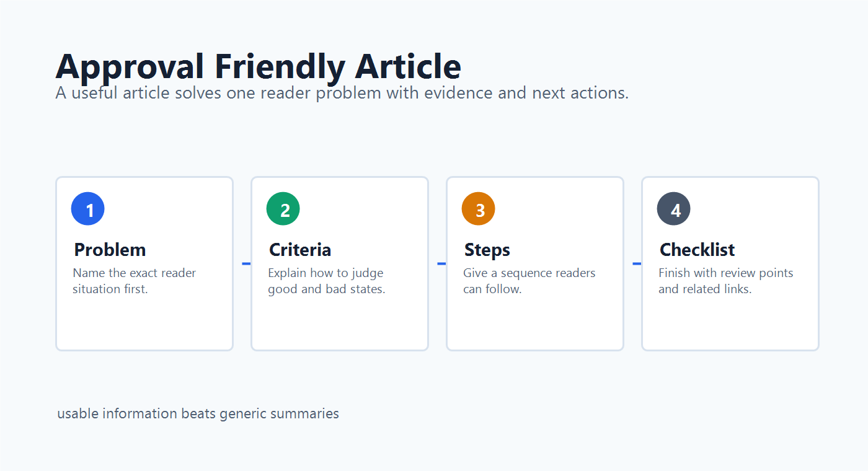Select the Criteria card heading
This screenshot has height=471, width=868.
300,250
